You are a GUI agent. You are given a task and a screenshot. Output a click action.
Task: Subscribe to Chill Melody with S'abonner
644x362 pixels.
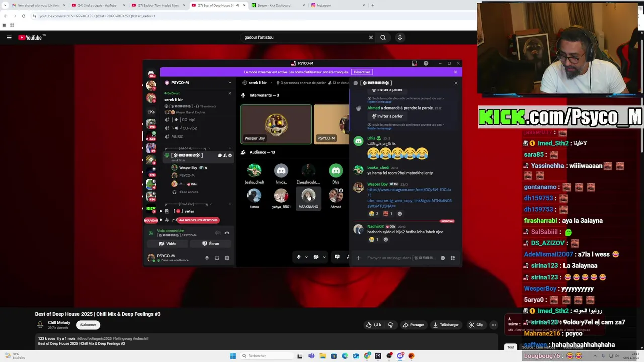(88, 325)
